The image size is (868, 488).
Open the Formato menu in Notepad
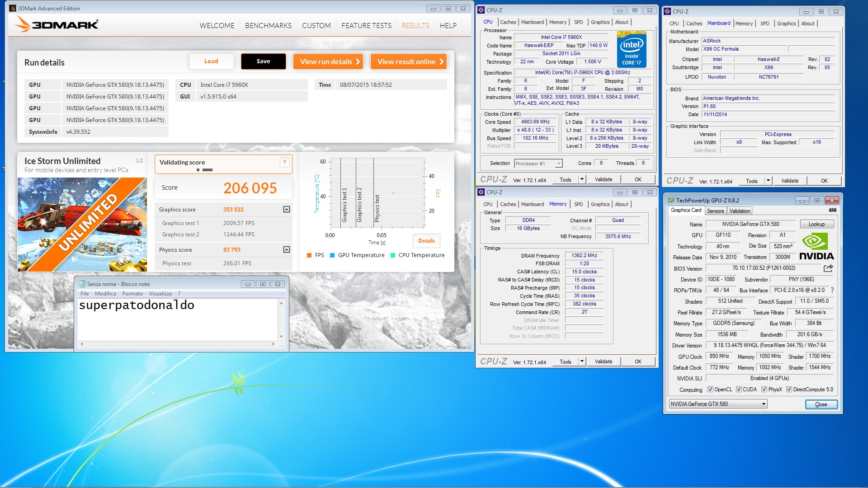point(132,294)
